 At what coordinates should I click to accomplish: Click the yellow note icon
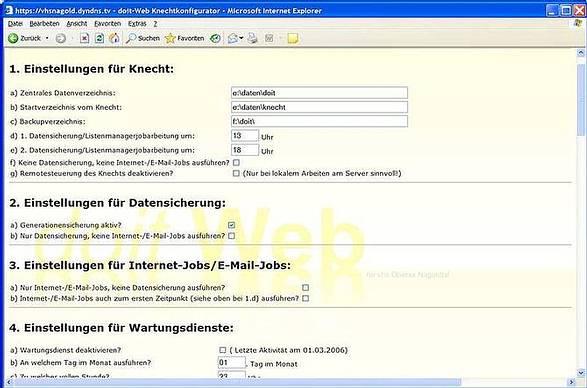pyautogui.click(x=293, y=38)
